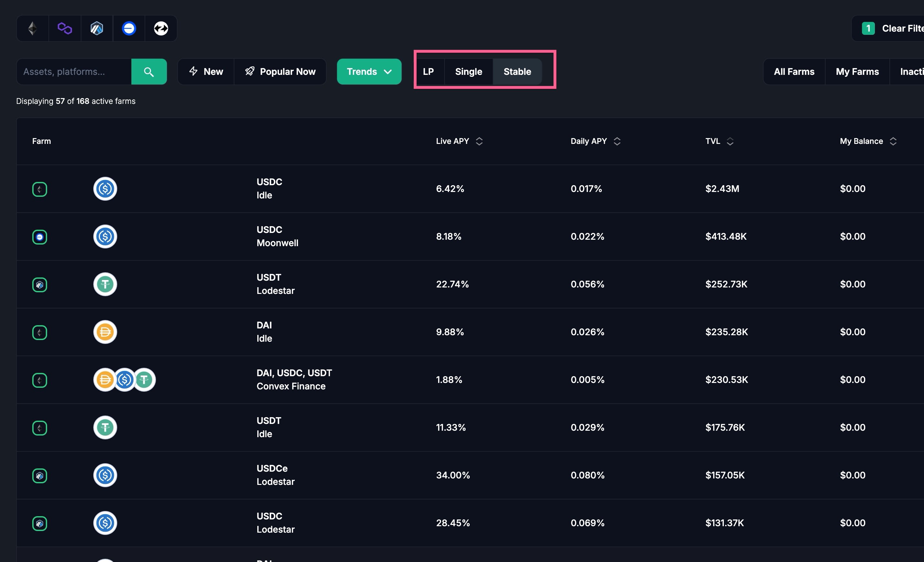Image resolution: width=924 pixels, height=562 pixels.
Task: Filter by Polygon network icon
Action: point(65,28)
